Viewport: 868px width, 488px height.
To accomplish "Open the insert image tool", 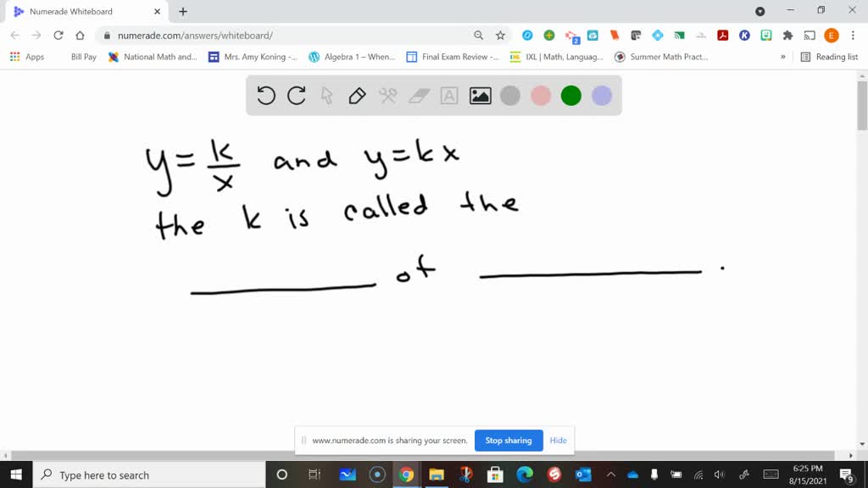I will click(x=480, y=96).
